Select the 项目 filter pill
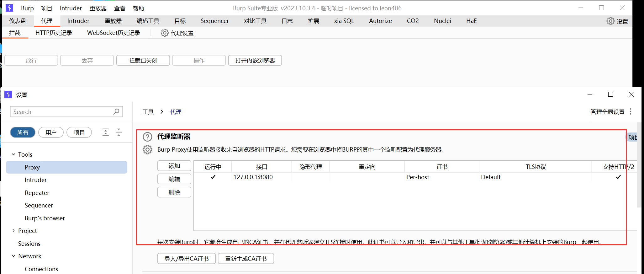The image size is (644, 274). click(x=79, y=132)
